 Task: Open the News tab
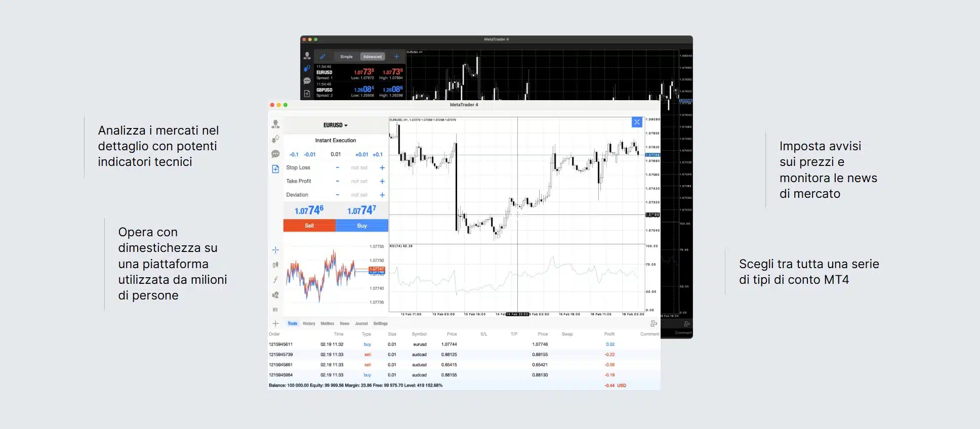pos(345,324)
